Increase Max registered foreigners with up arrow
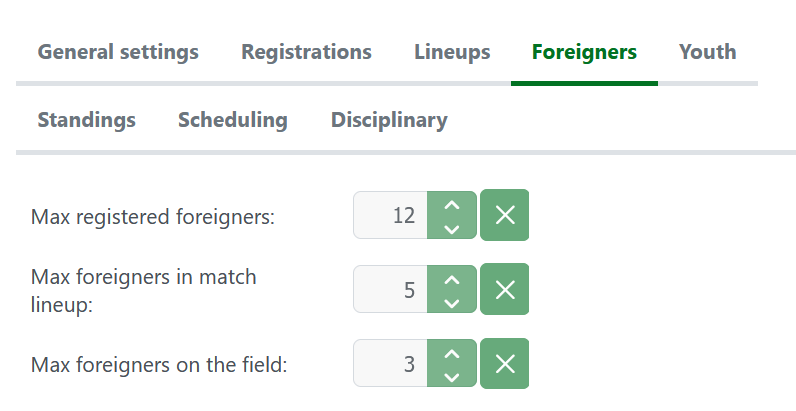Screen dimensions: 796x411 point(452,204)
